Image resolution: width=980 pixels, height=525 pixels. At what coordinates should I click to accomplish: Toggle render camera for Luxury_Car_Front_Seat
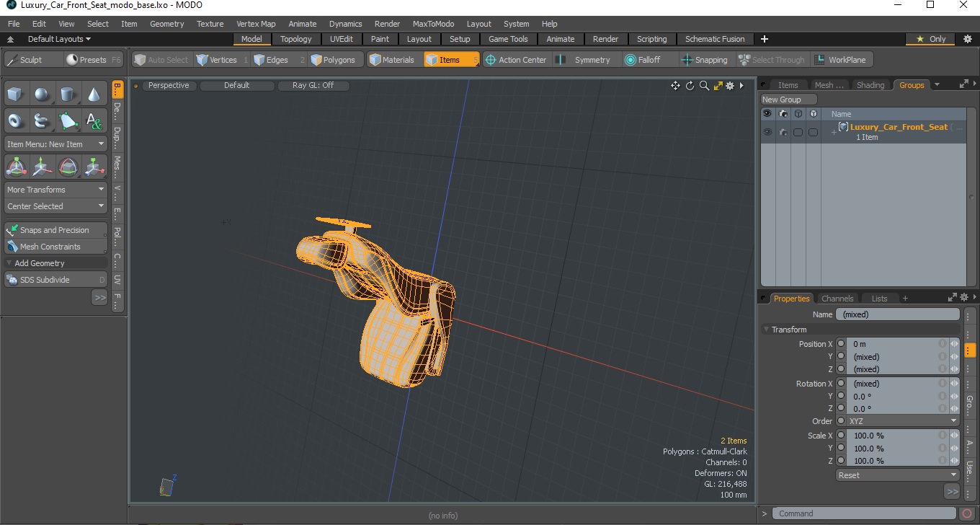[x=783, y=132]
